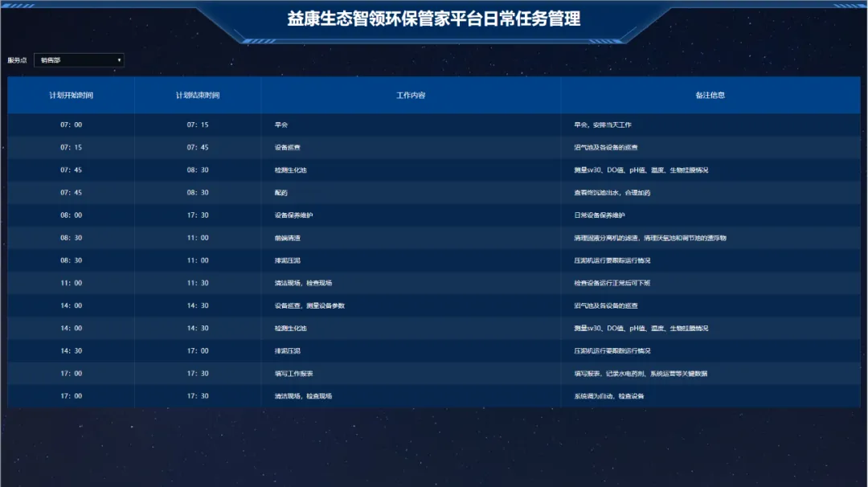The image size is (868, 487).
Task: Click the dropdown arrow of 服务点 selector
Action: point(120,60)
